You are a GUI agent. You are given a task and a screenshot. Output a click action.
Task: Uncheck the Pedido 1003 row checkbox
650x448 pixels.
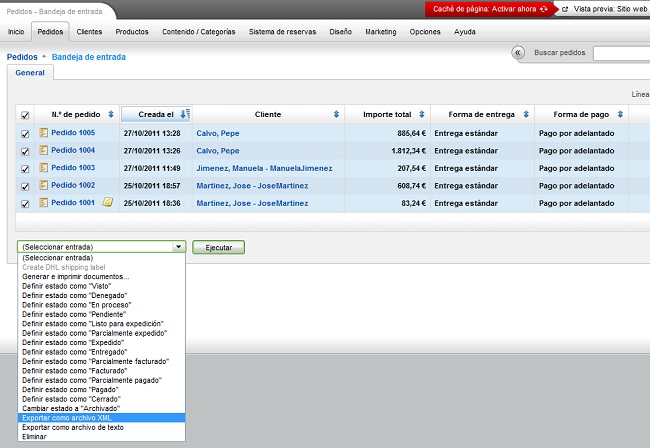click(x=25, y=169)
